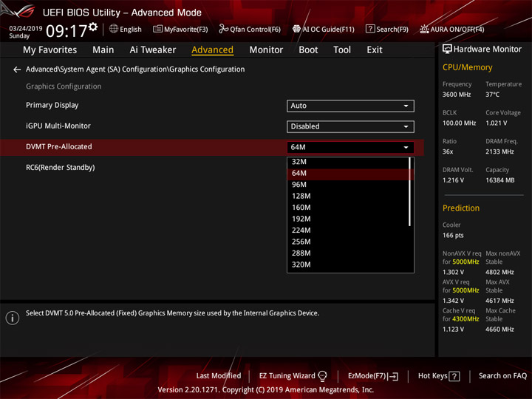Open MyFavorite(F3) list
This screenshot has height=399, width=532.
coord(180,29)
